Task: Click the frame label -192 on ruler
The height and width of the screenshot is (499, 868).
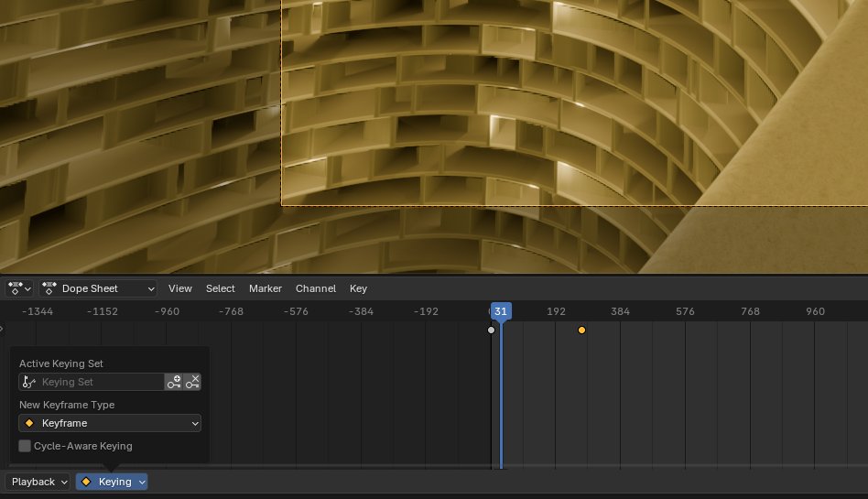Action: pos(426,311)
